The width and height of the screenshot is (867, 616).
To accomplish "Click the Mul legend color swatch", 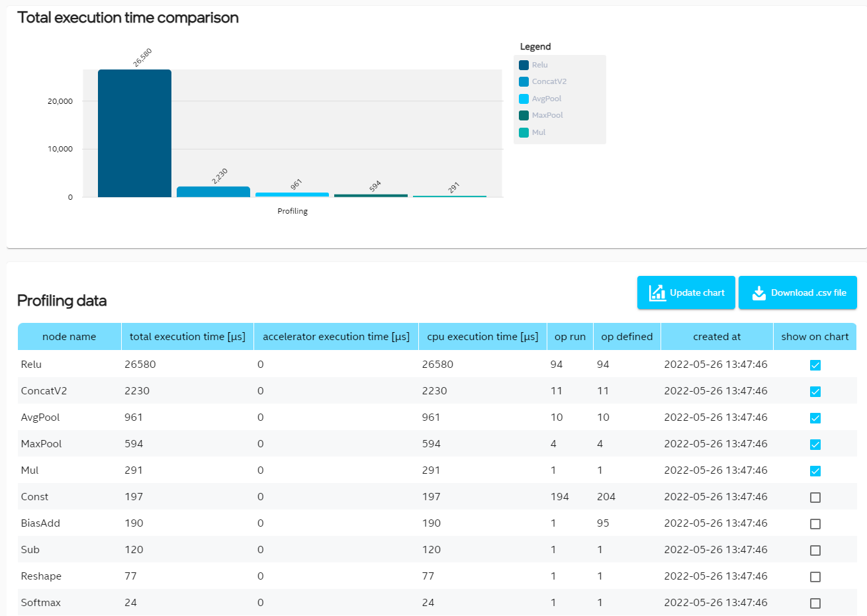I will [x=524, y=132].
